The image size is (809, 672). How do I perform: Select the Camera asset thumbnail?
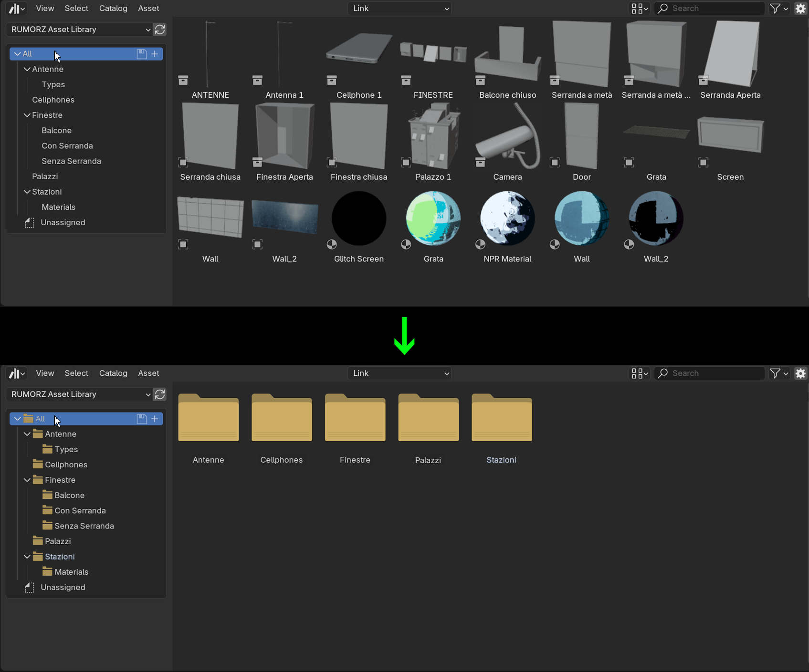click(507, 136)
